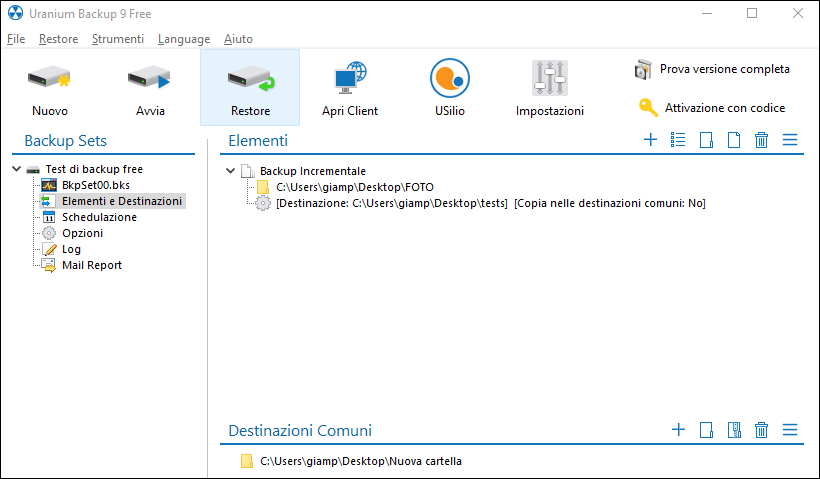Delete destination with Destinazioni Comuni trash icon
820x479 pixels.
[x=761, y=430]
